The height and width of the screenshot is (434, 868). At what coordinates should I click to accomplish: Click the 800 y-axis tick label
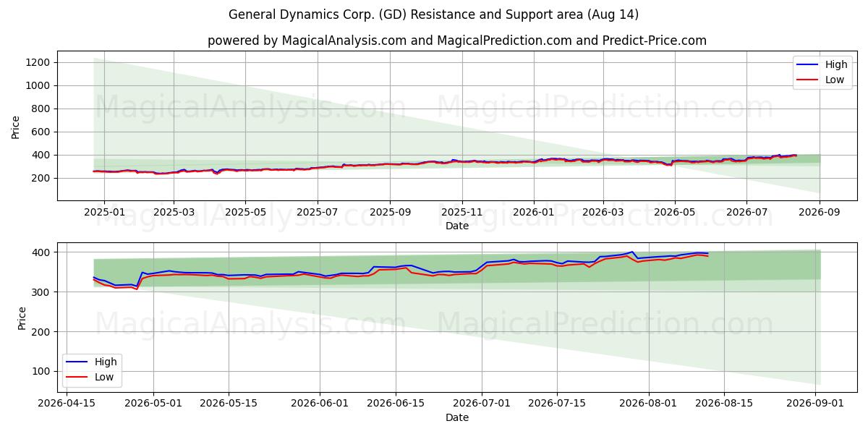click(x=40, y=109)
